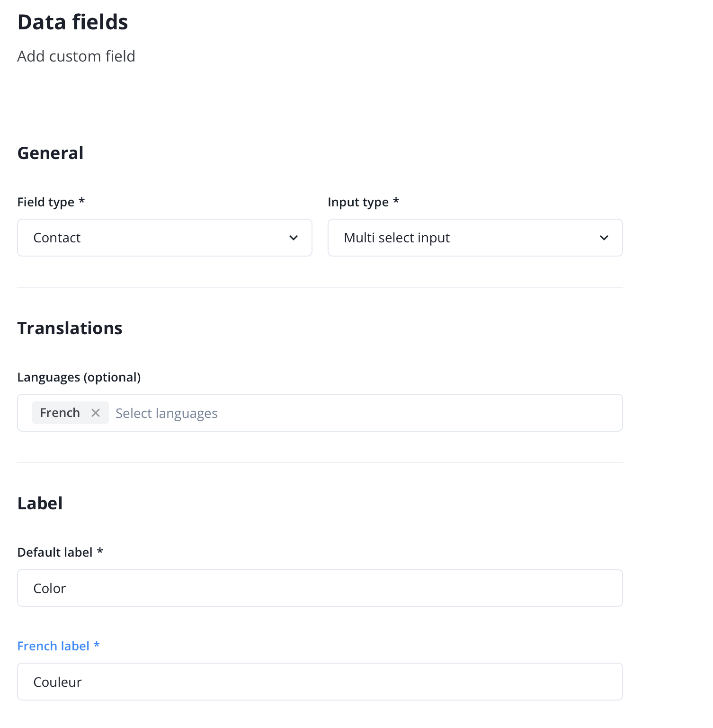713x728 pixels.
Task: Click the Data fields page title
Action: point(72,22)
